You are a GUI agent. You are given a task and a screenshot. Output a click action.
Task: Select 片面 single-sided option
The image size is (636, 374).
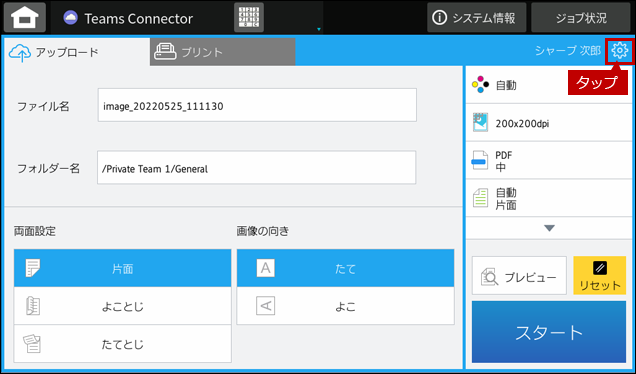click(122, 268)
